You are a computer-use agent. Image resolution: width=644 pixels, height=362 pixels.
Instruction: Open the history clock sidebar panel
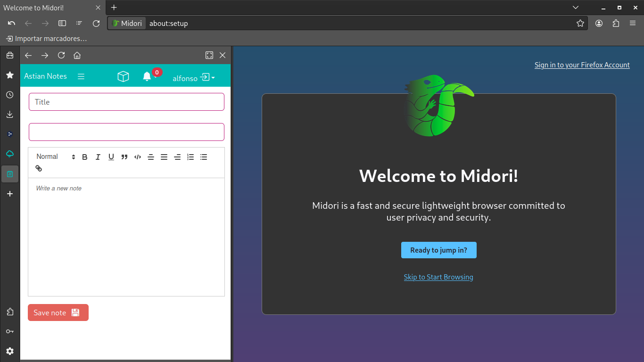point(10,95)
